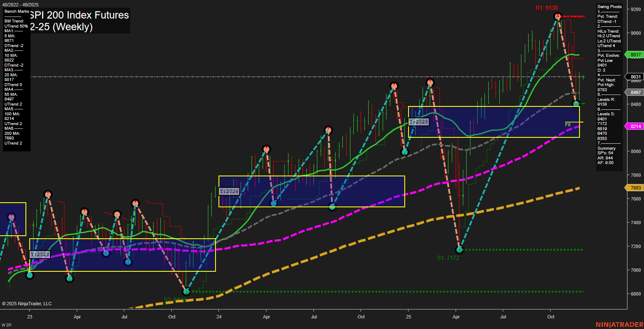Click the S1: 7172 support label on chart

coord(448,258)
